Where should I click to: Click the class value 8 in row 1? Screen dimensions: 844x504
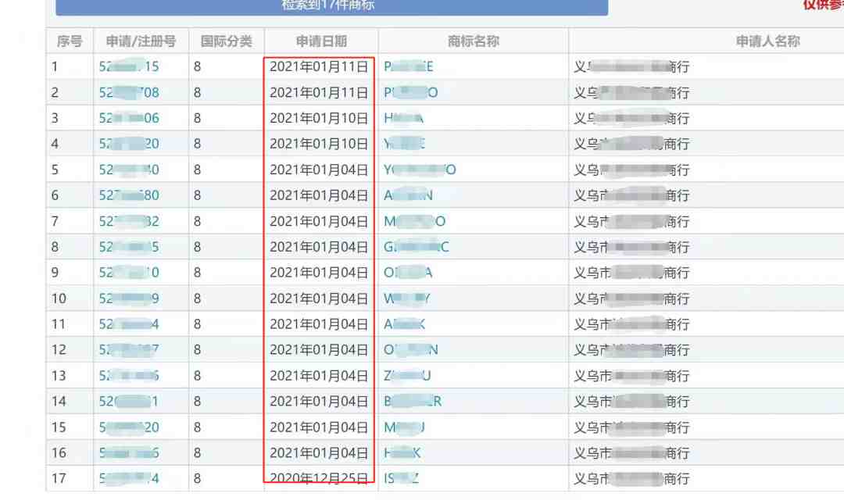(x=198, y=66)
